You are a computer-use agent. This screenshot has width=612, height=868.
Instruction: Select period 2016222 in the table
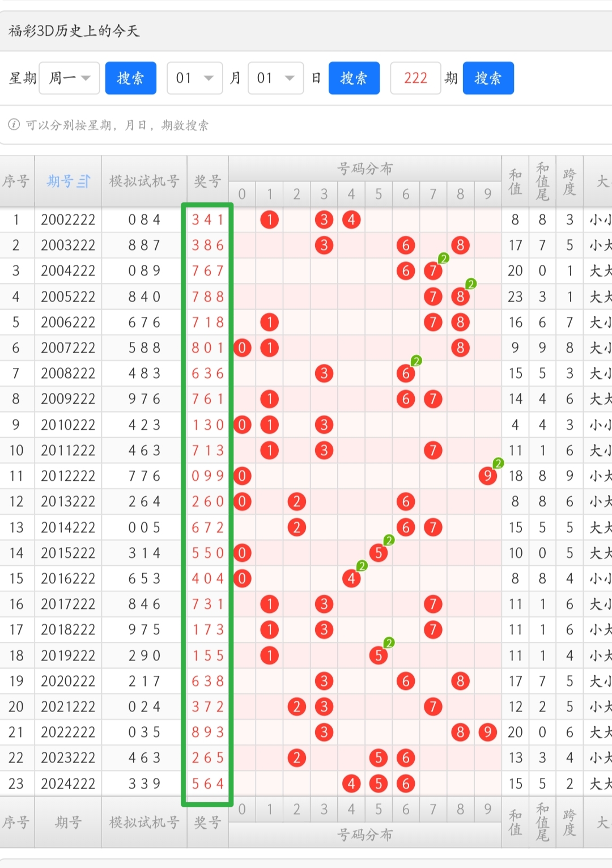pyautogui.click(x=68, y=579)
